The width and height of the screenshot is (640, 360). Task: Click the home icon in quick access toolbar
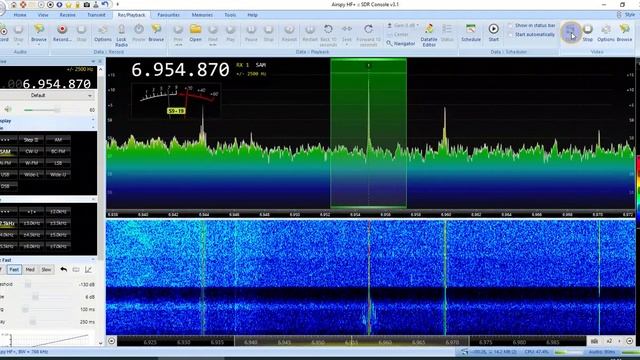point(13,4)
